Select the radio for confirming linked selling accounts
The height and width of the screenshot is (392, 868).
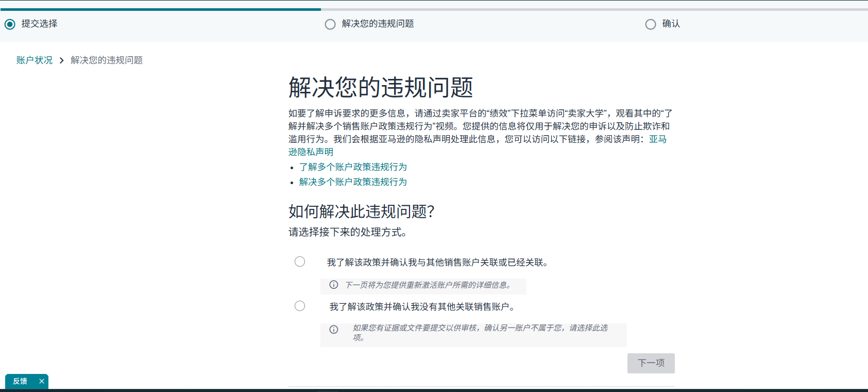[x=300, y=262]
